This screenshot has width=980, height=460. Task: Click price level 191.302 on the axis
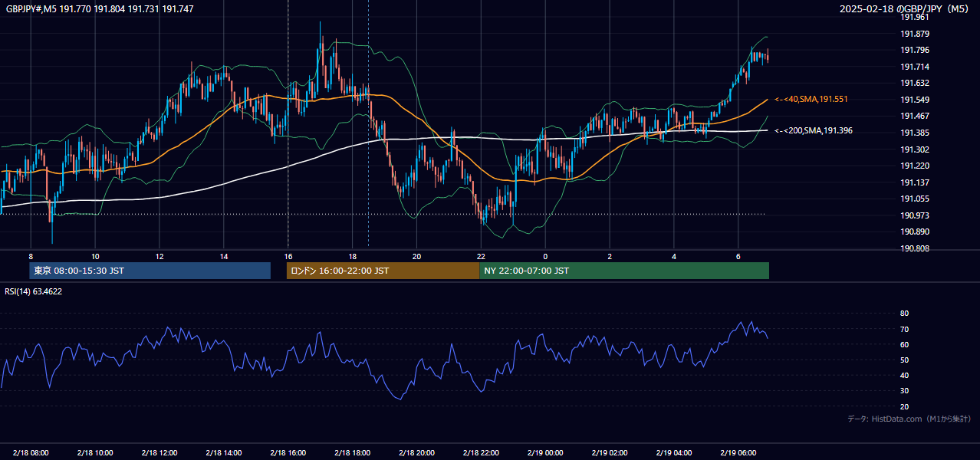pyautogui.click(x=915, y=149)
